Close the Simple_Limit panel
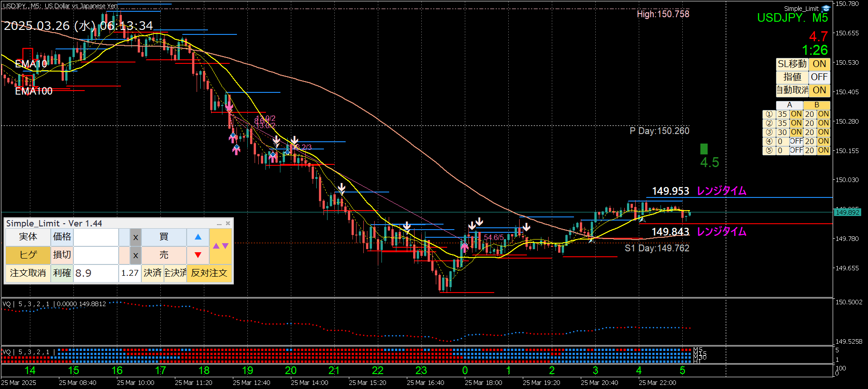868x389 pixels. [228, 223]
